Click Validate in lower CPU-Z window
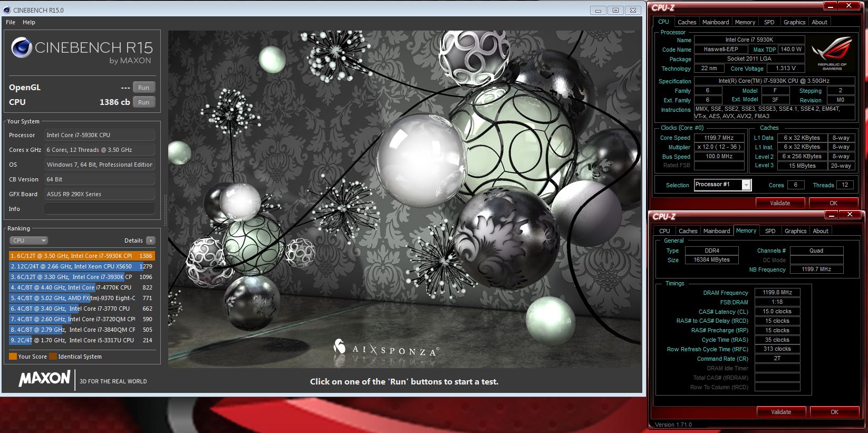Image resolution: width=868 pixels, height=433 pixels. pyautogui.click(x=781, y=412)
